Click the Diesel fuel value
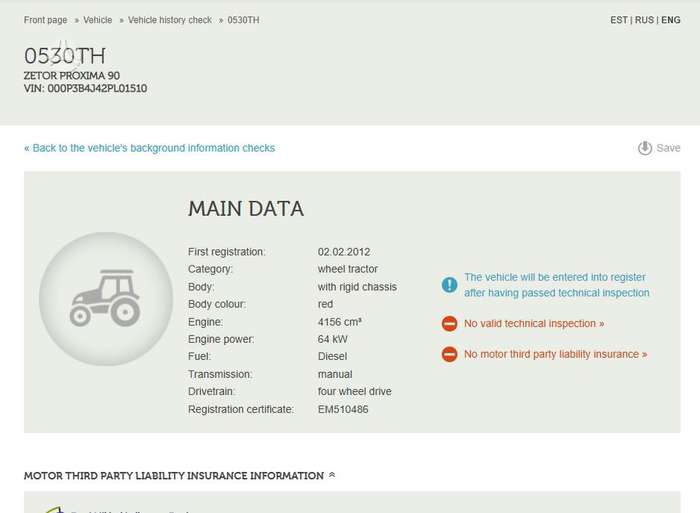The height and width of the screenshot is (513, 700). tap(333, 356)
